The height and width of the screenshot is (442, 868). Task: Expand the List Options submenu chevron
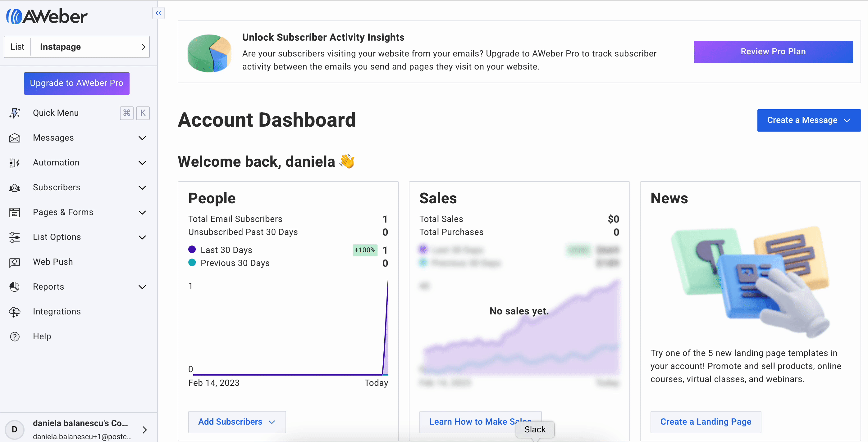pyautogui.click(x=142, y=237)
